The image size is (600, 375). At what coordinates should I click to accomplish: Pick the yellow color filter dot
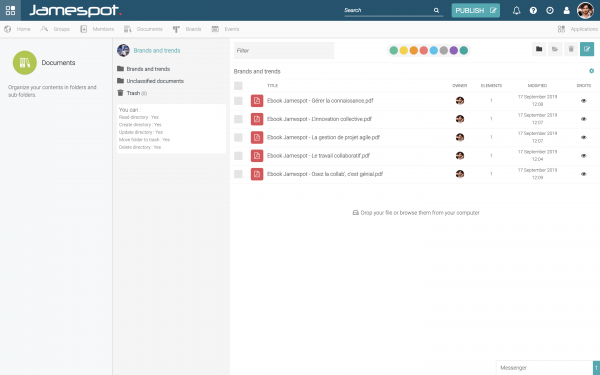[403, 51]
